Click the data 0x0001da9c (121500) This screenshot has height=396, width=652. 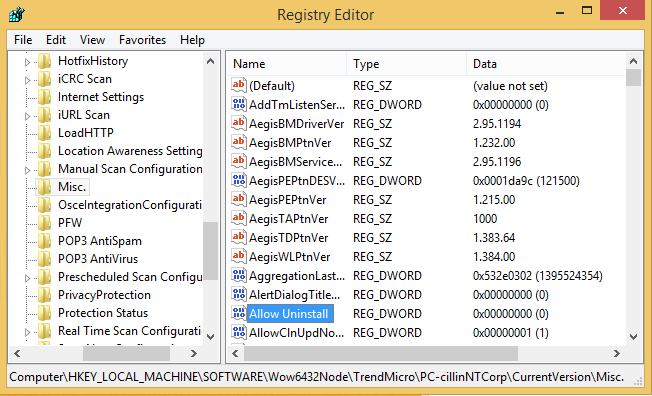526,181
